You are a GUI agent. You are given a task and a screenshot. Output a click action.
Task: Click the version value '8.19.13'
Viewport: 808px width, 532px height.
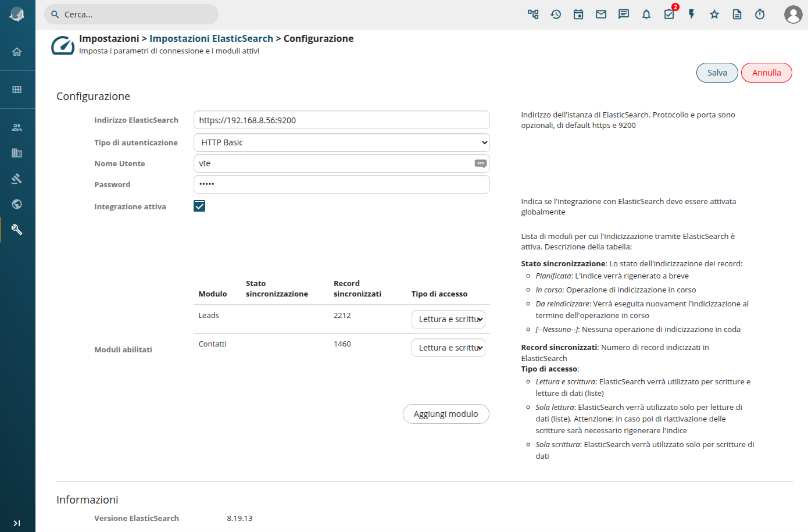(239, 519)
